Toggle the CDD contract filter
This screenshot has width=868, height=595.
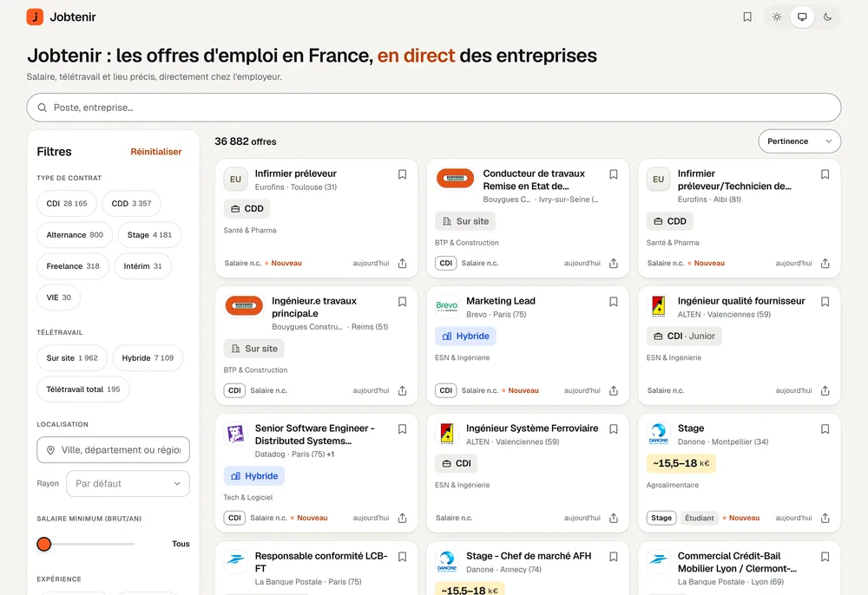click(131, 204)
